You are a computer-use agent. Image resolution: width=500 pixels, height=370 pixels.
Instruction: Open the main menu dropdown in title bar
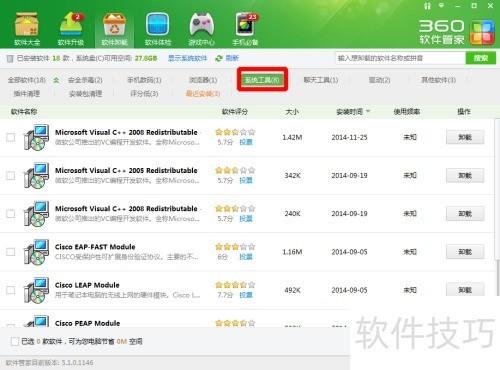pyautogui.click(x=442, y=6)
